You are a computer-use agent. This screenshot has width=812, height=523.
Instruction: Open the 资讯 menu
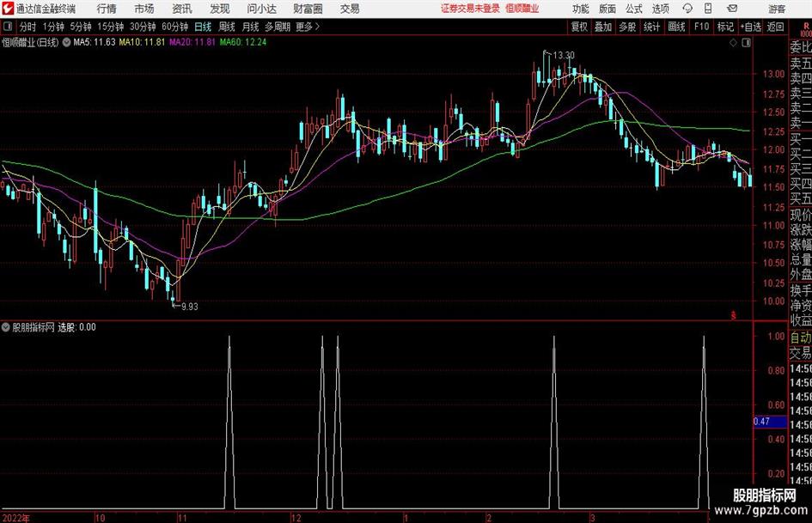(x=182, y=9)
